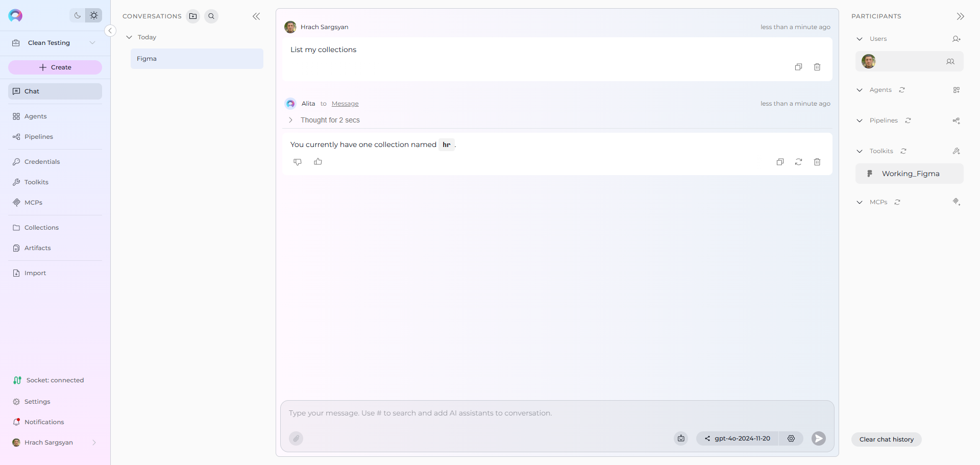Add an agent participant icon

point(957,90)
